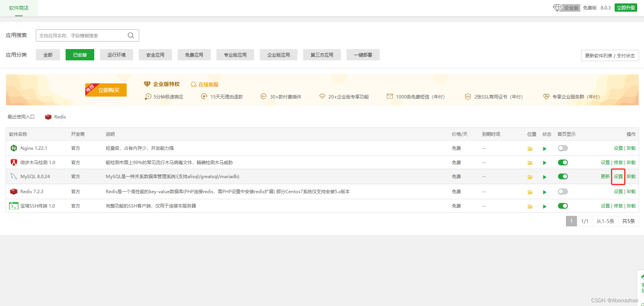Click the Nginx 1.22.1 logo icon
Screen dimensions: 644x306
pyautogui.click(x=14, y=148)
